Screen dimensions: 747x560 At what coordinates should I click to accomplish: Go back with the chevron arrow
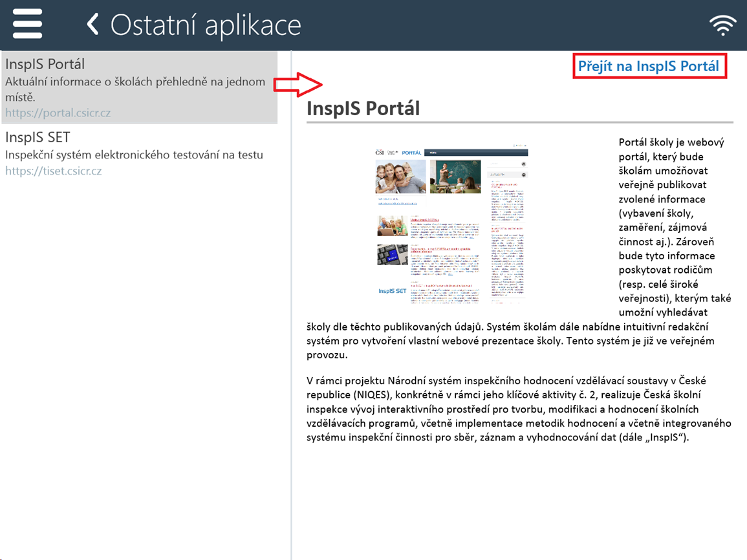coord(93,24)
